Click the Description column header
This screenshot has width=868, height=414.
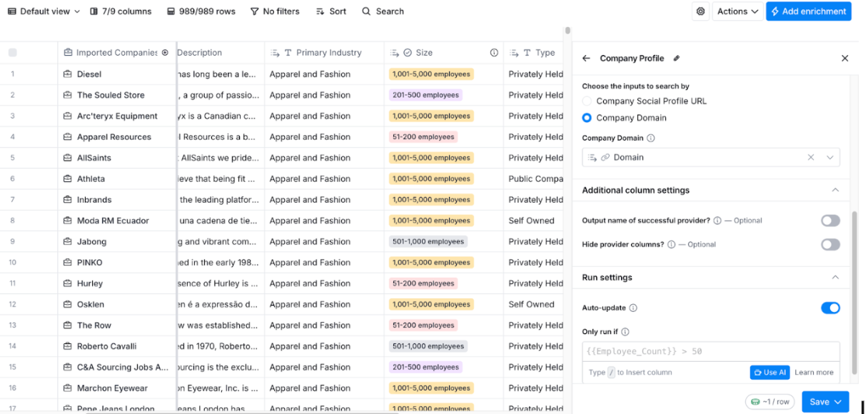220,53
